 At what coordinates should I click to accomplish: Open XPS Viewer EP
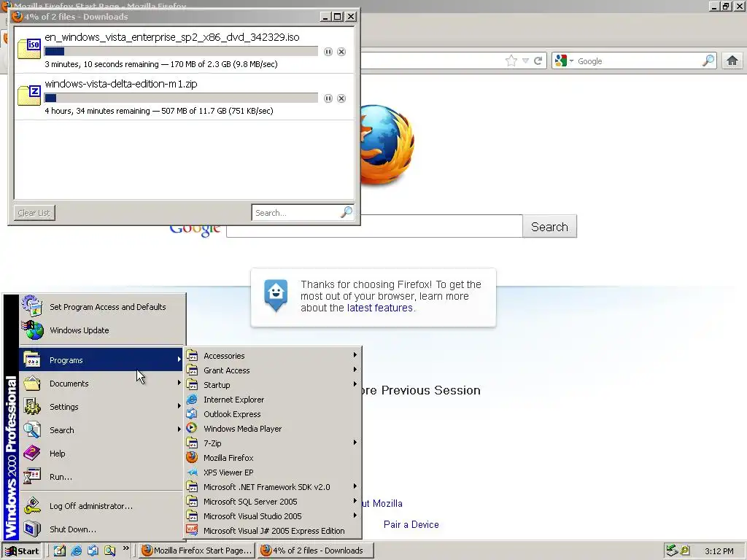(274, 472)
